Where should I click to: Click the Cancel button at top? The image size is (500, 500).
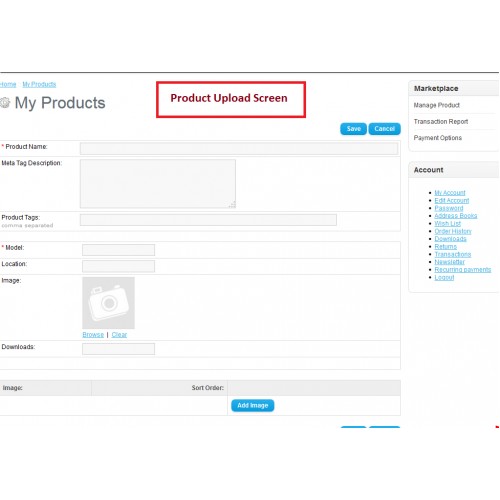(x=384, y=129)
